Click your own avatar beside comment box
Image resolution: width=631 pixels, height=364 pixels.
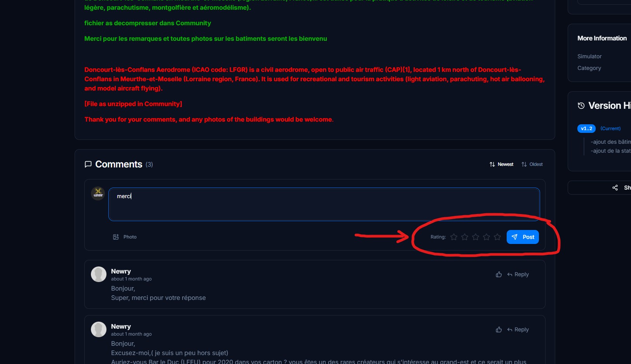[98, 193]
